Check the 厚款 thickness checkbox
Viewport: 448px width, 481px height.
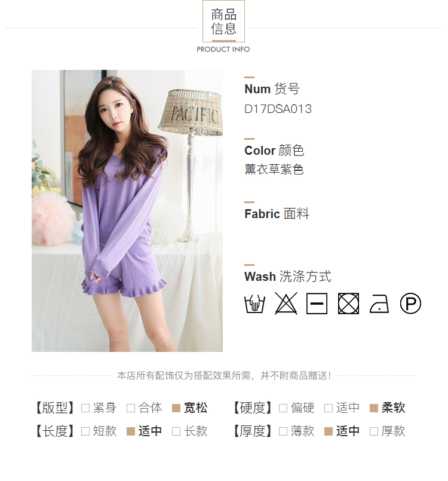[374, 431]
